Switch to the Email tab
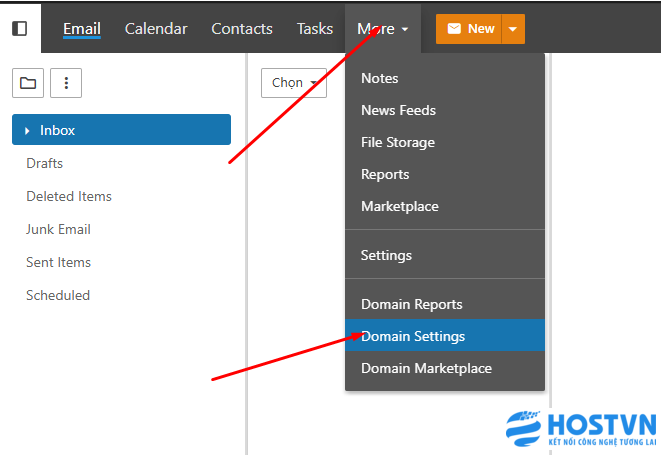Screen dimensions: 661x455 click(x=82, y=29)
